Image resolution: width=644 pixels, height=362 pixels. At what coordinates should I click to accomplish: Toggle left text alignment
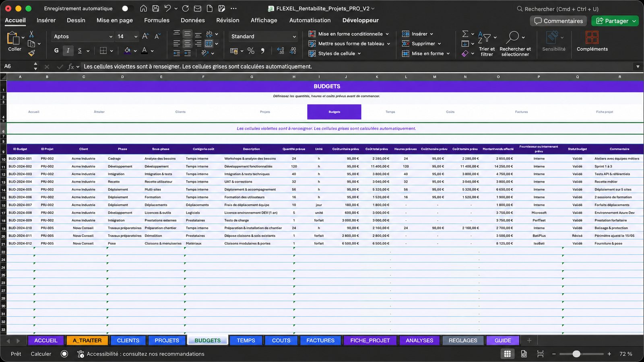point(177,43)
